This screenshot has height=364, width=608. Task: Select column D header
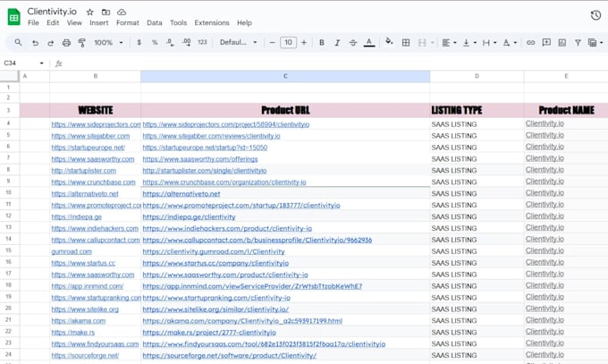click(x=477, y=76)
